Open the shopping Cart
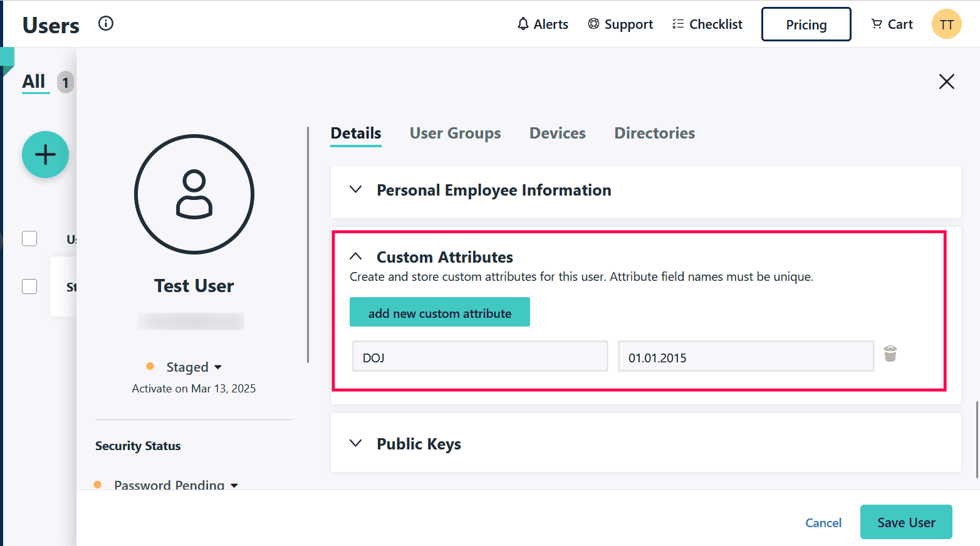 892,24
